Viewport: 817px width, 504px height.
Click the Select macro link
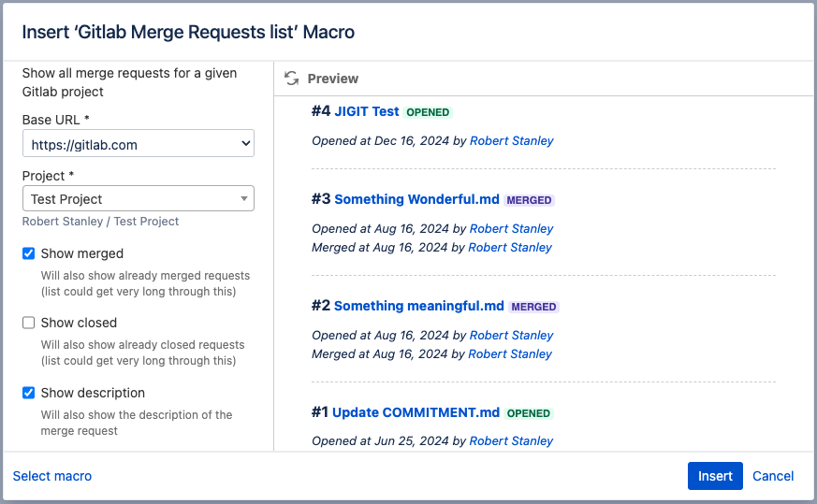pyautogui.click(x=52, y=476)
